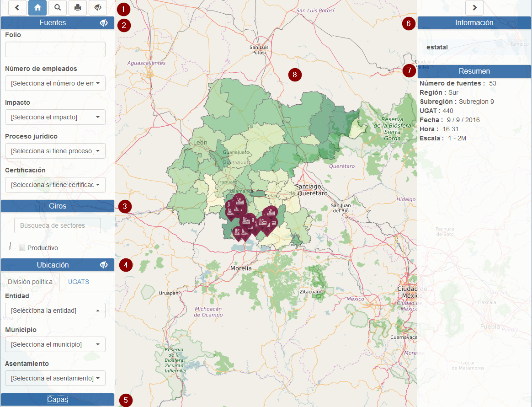Toggle visibility of the Ubicación panel
This screenshot has width=532, height=407.
pyautogui.click(x=104, y=265)
